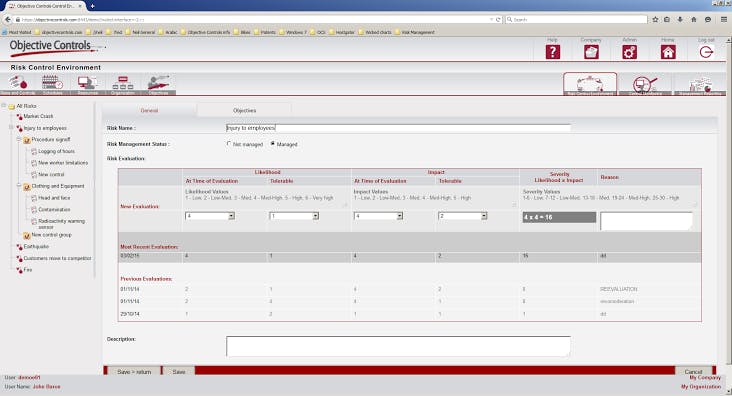Click the Fire risk icon

[x=19, y=270]
